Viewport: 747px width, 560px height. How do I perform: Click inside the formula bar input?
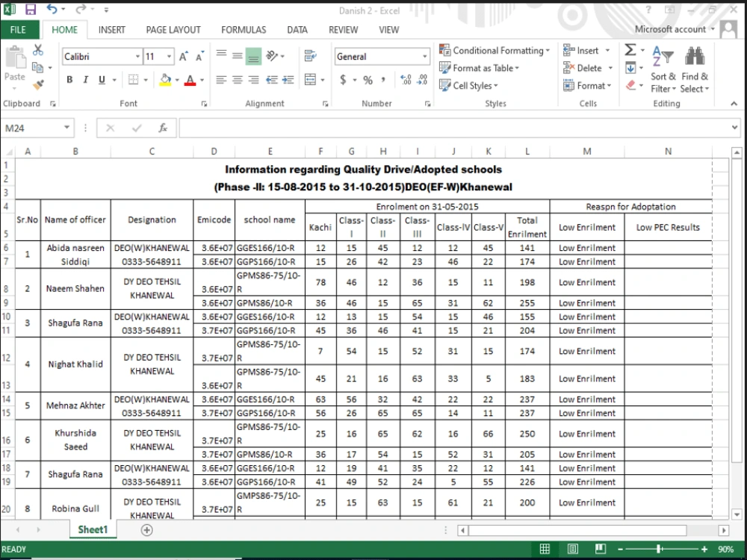click(453, 128)
